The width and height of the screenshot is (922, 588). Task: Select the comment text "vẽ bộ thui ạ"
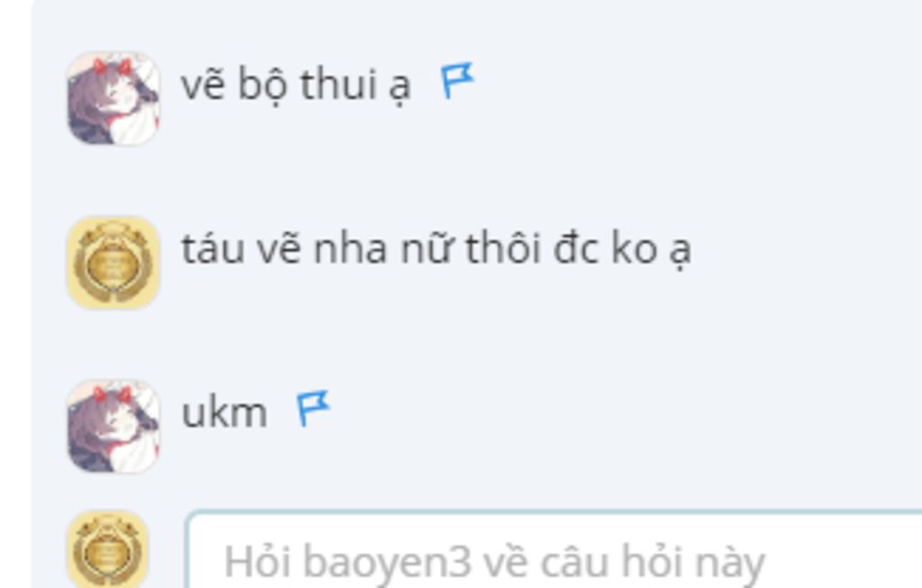[295, 86]
